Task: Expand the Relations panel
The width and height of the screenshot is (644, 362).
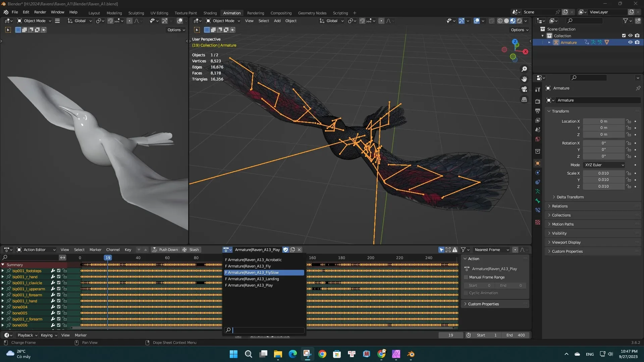Action: tap(559, 206)
